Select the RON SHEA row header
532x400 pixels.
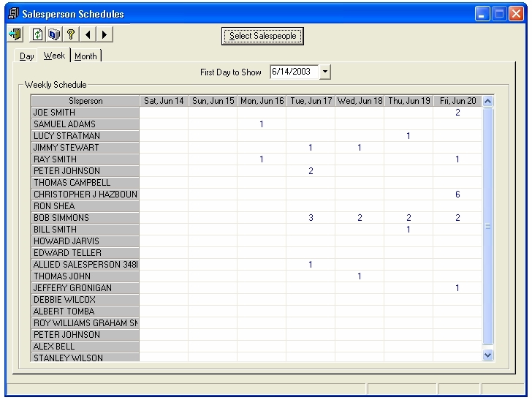85,206
